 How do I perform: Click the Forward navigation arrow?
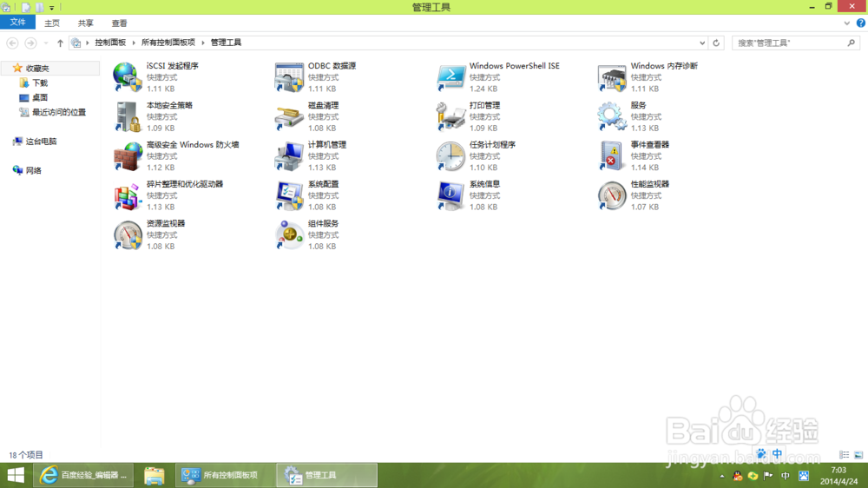[x=30, y=43]
